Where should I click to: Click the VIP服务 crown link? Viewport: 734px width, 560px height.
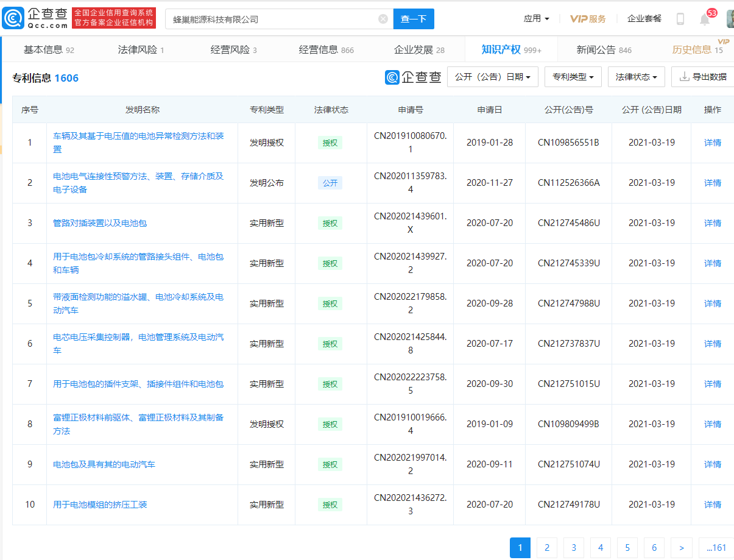click(588, 19)
